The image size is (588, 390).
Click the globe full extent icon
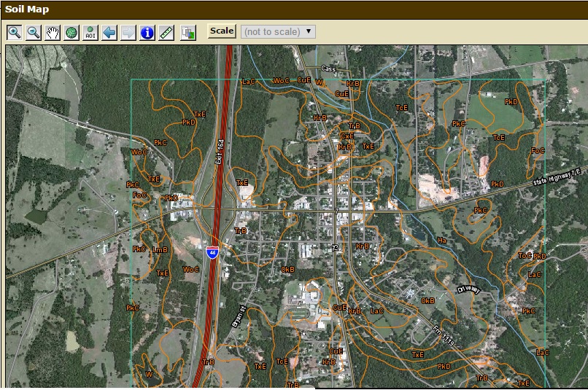(x=71, y=33)
